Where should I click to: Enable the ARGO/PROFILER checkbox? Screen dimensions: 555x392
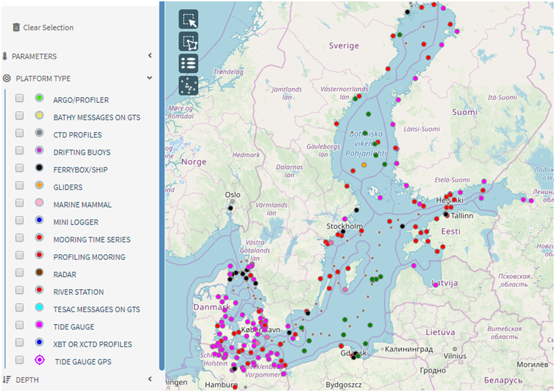(x=19, y=98)
